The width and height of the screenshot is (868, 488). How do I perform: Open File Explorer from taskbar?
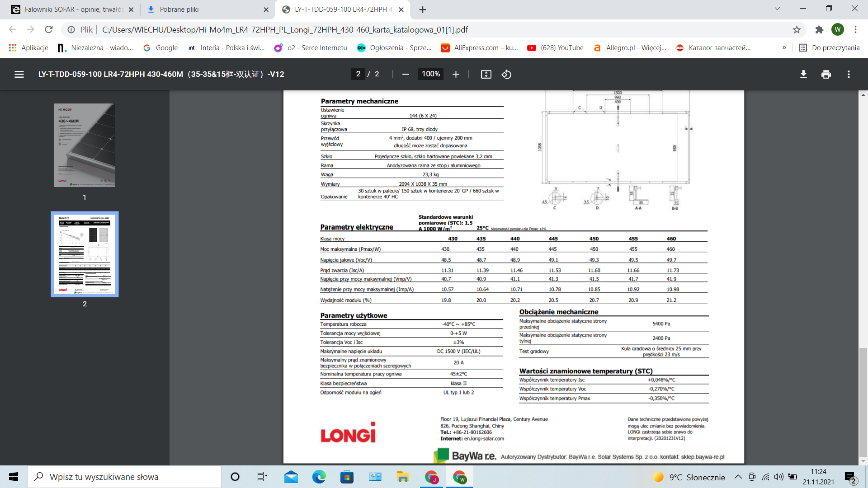(402, 477)
